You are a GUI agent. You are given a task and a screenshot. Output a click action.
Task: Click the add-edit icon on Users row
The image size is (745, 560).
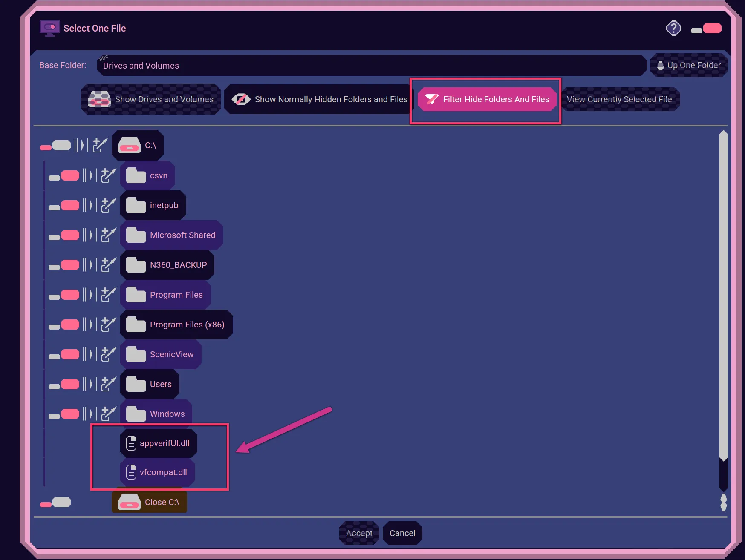pos(109,383)
